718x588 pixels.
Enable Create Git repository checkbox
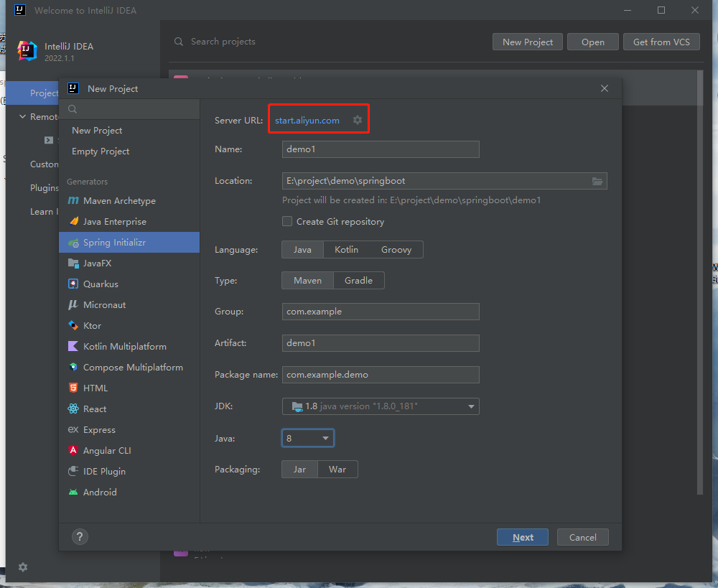point(287,221)
